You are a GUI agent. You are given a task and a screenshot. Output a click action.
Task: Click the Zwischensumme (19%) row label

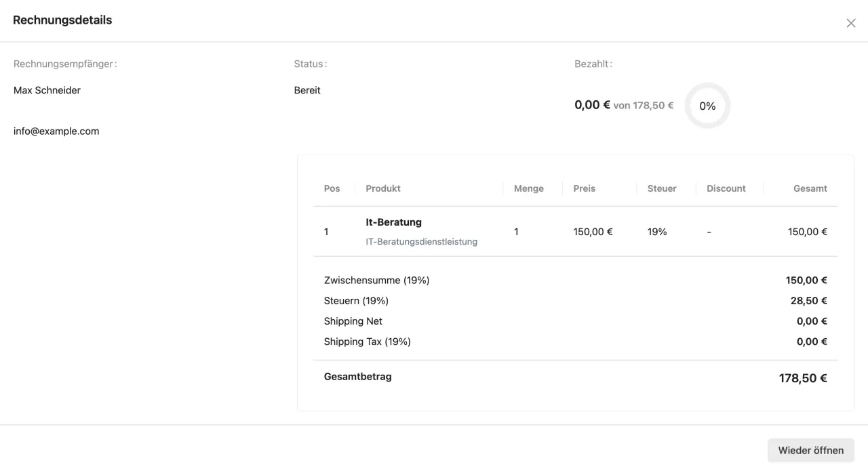(x=376, y=281)
